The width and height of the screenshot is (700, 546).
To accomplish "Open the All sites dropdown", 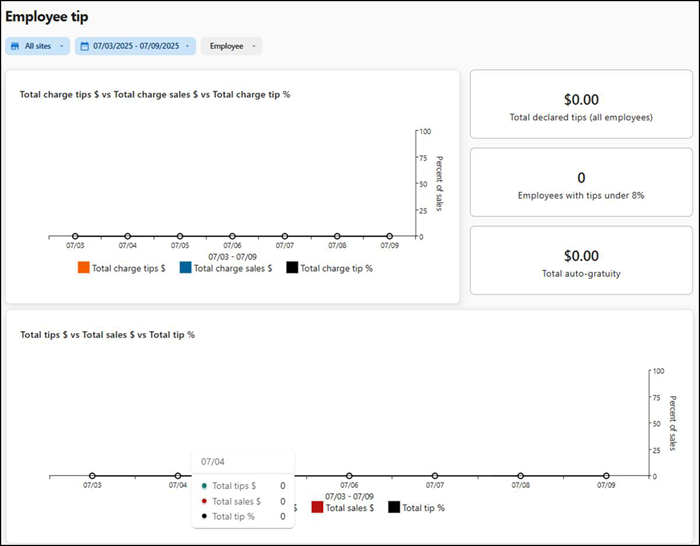I will coord(38,46).
